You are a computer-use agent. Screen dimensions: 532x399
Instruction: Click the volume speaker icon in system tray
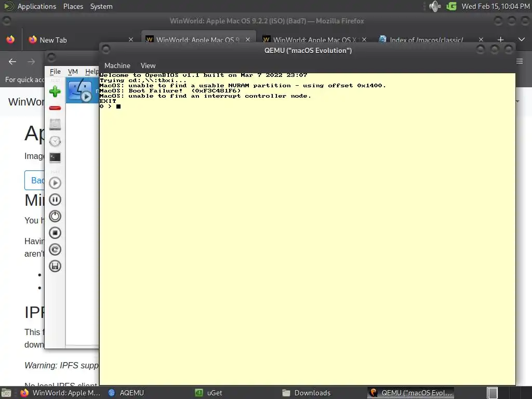[435, 6]
